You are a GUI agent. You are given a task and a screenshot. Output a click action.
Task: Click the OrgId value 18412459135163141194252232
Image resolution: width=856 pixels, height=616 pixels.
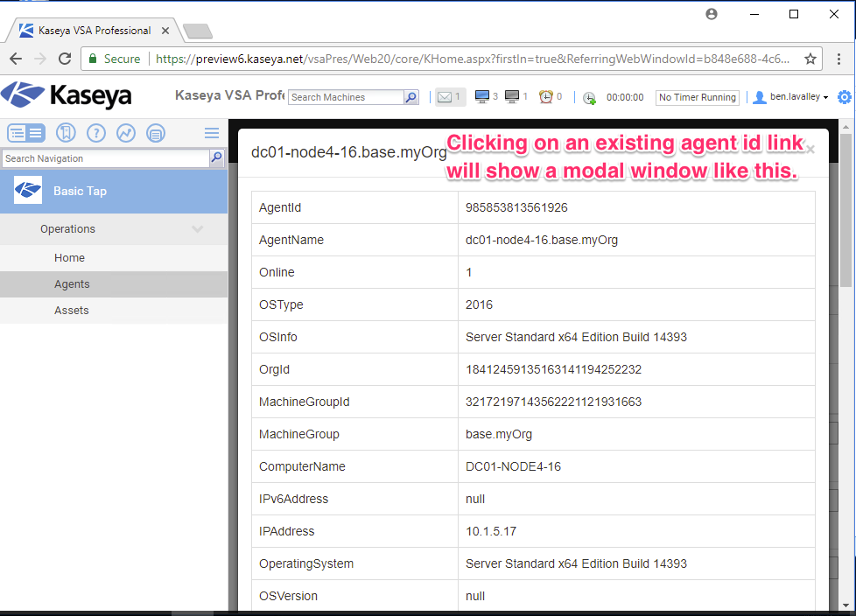click(x=553, y=369)
